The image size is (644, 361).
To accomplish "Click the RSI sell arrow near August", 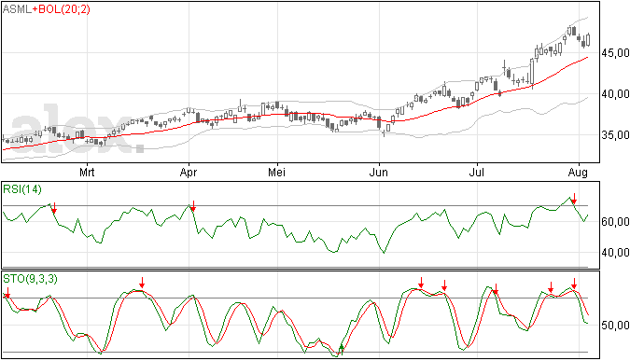I will pyautogui.click(x=574, y=199).
